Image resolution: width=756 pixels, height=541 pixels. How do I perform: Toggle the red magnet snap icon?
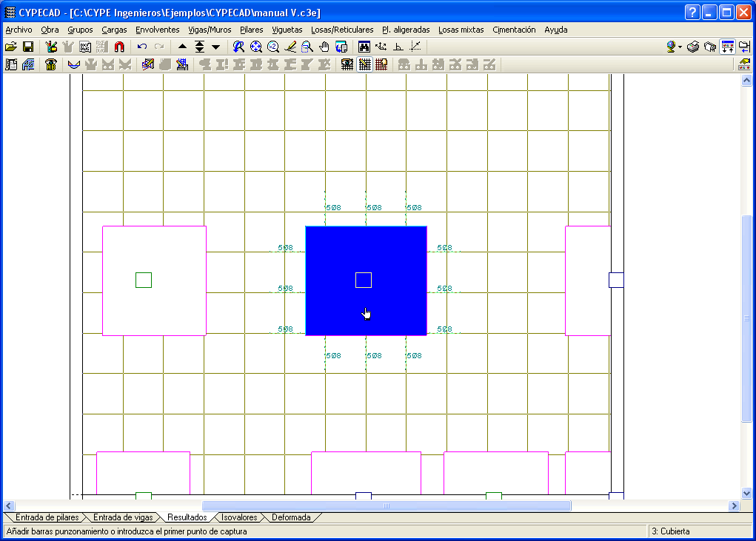pyautogui.click(x=119, y=47)
